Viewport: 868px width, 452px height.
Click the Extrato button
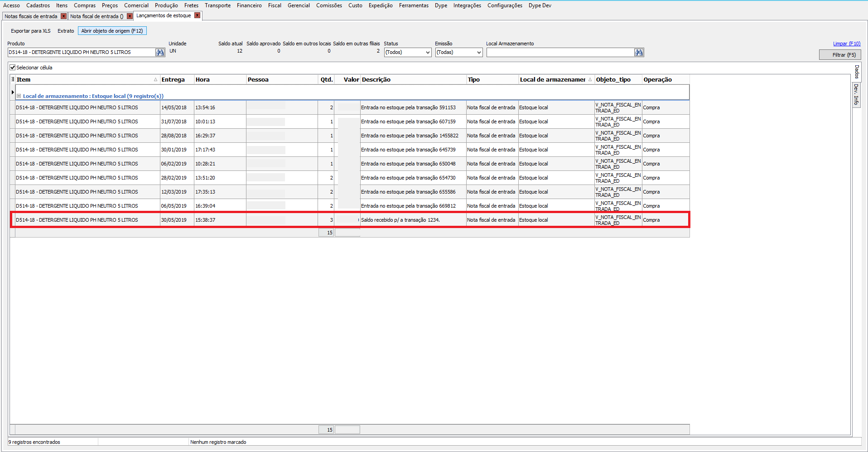pyautogui.click(x=66, y=31)
